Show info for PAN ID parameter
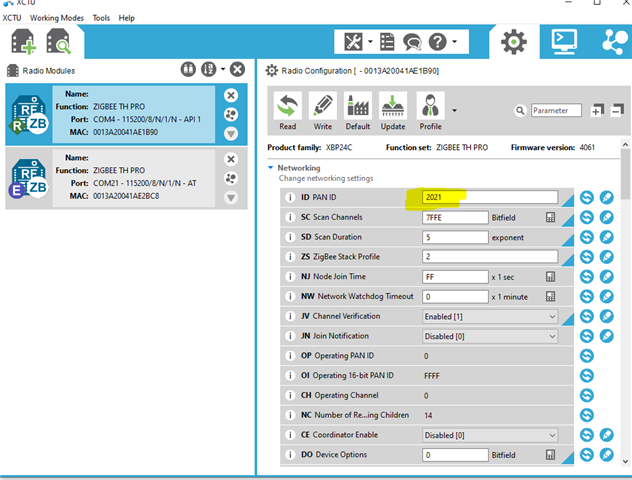Viewport: 632px width, 480px height. coord(290,197)
